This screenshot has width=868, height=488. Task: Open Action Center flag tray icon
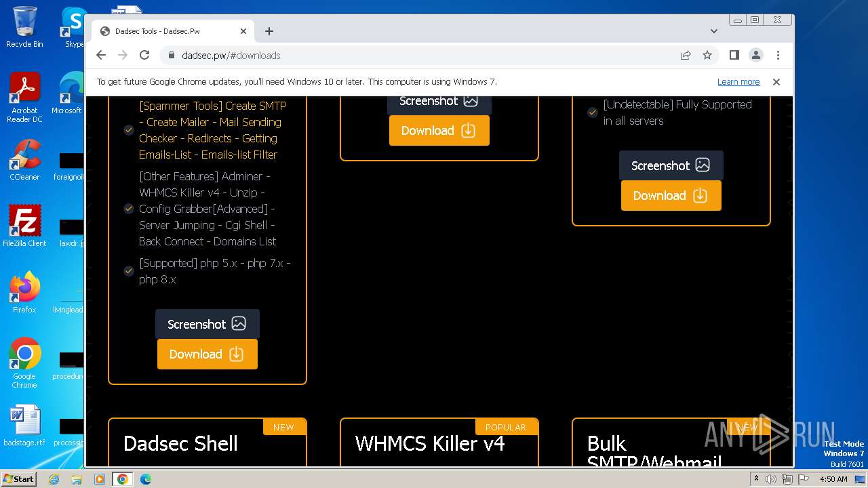click(x=804, y=479)
